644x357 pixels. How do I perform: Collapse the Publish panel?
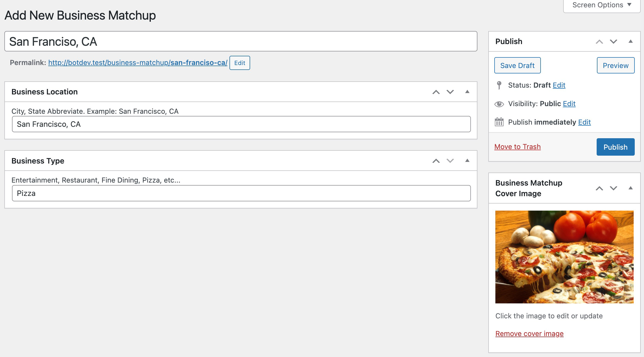click(x=631, y=41)
